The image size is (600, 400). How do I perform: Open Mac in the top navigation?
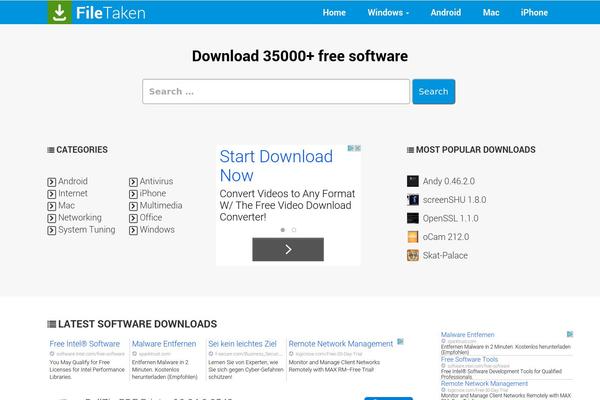pyautogui.click(x=491, y=13)
